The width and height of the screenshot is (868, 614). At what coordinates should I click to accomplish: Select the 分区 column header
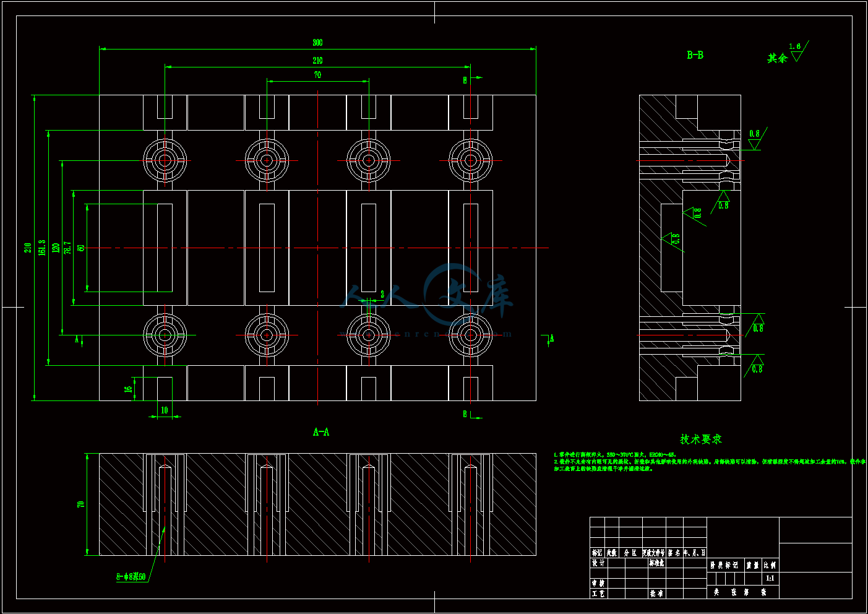[630, 553]
